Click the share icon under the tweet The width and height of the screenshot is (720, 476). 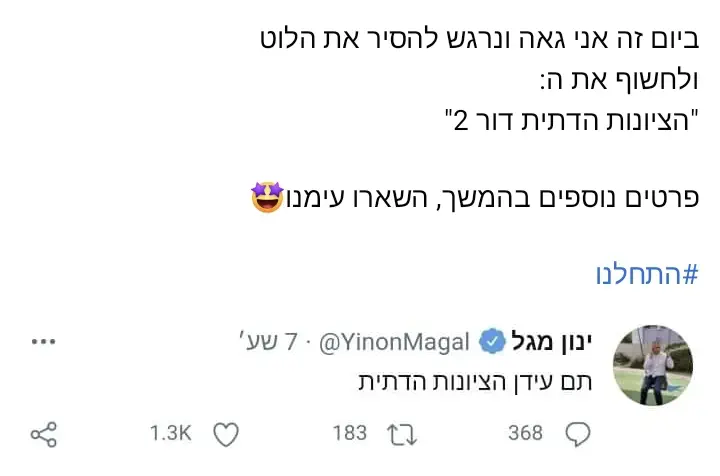(43, 433)
